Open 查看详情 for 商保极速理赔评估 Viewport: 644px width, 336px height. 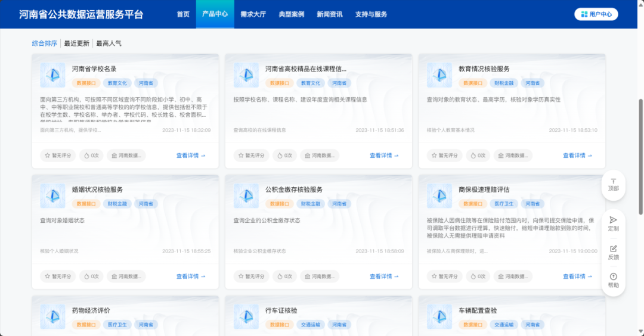(x=577, y=276)
